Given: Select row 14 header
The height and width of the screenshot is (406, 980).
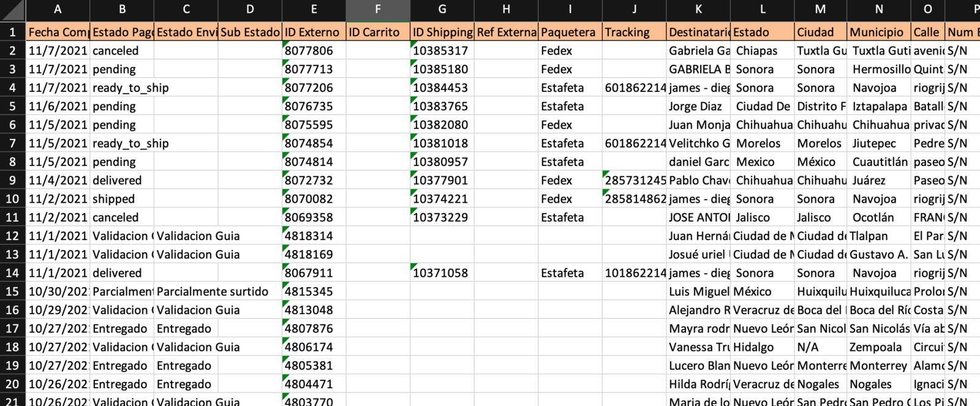Looking at the screenshot, I should click(13, 273).
